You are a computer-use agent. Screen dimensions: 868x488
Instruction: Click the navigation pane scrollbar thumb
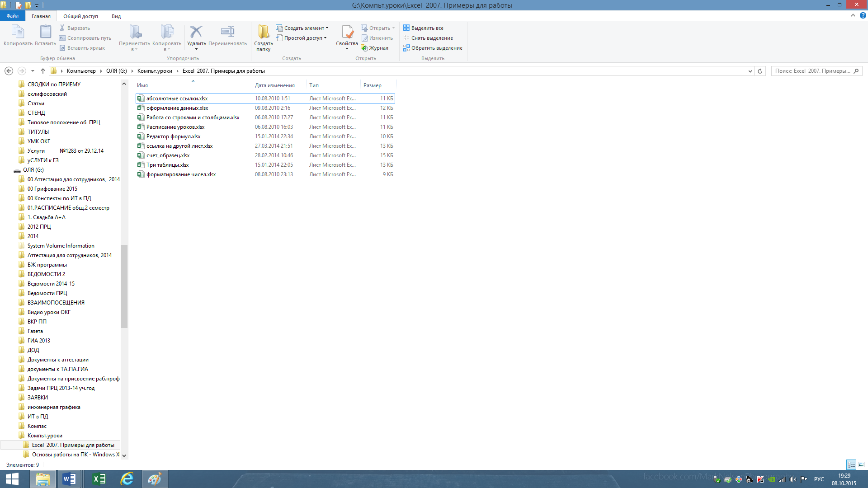[124, 286]
